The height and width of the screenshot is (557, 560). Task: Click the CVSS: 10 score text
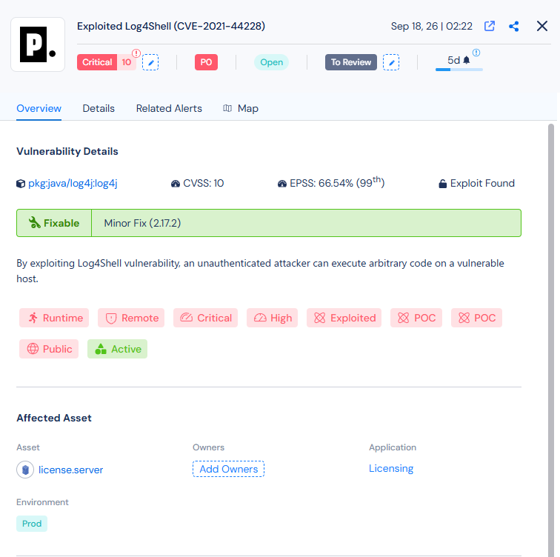point(204,184)
